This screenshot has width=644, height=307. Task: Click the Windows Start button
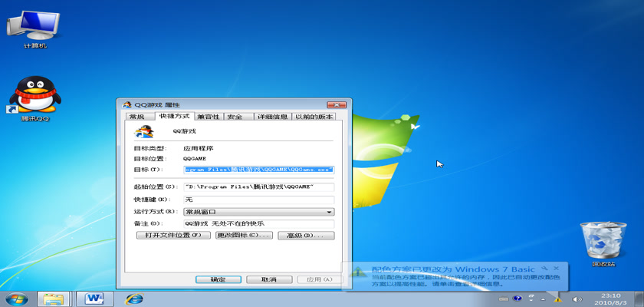point(15,298)
